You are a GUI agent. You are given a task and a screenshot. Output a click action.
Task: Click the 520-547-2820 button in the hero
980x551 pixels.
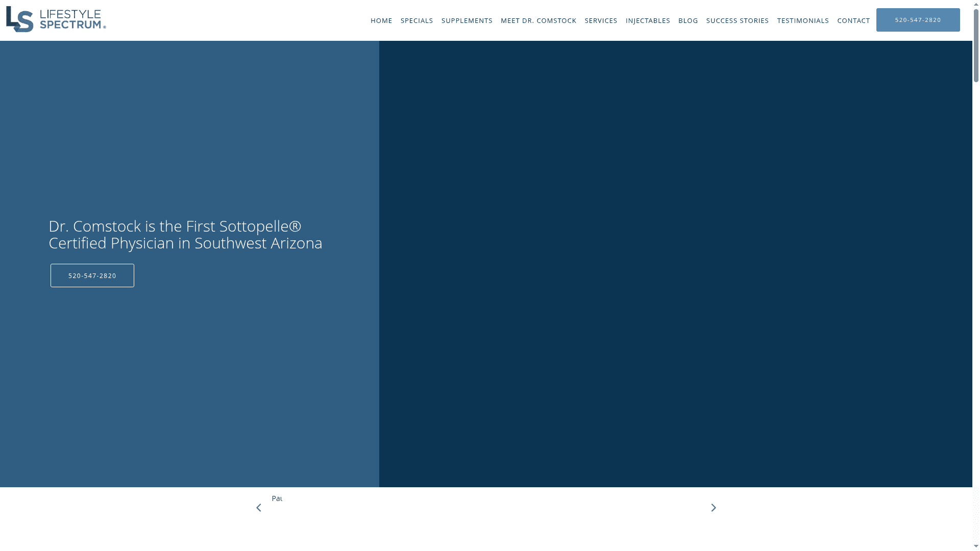point(92,275)
